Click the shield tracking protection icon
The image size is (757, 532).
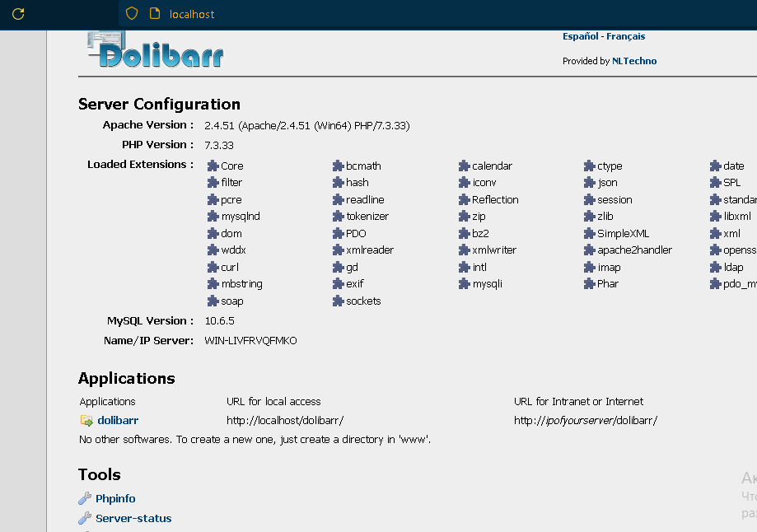pos(132,13)
